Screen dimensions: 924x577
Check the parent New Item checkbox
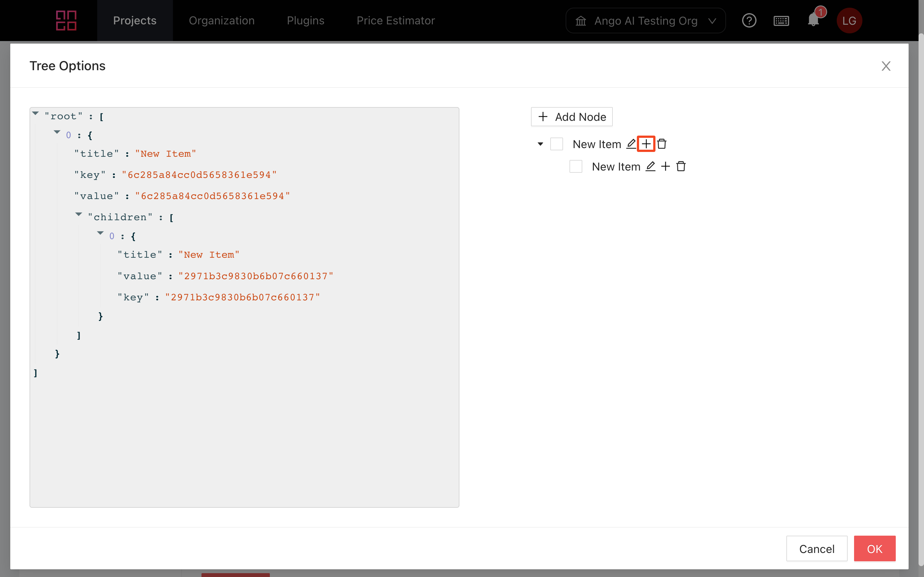556,144
